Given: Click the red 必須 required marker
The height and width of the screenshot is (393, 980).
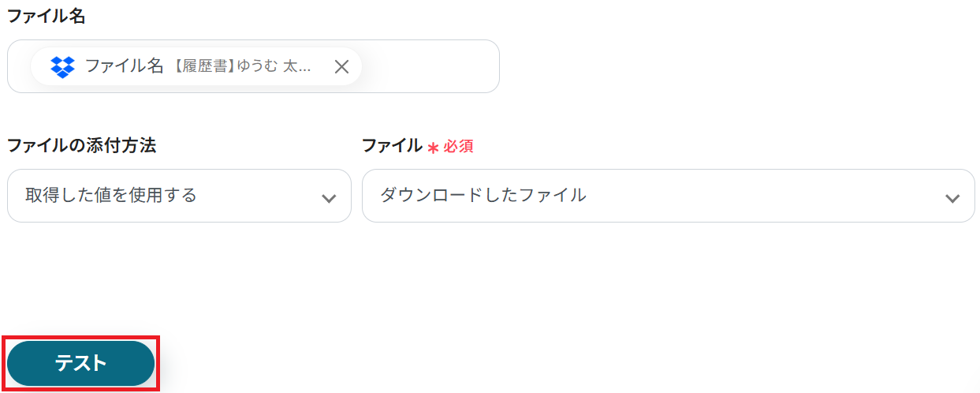Looking at the screenshot, I should pyautogui.click(x=458, y=146).
